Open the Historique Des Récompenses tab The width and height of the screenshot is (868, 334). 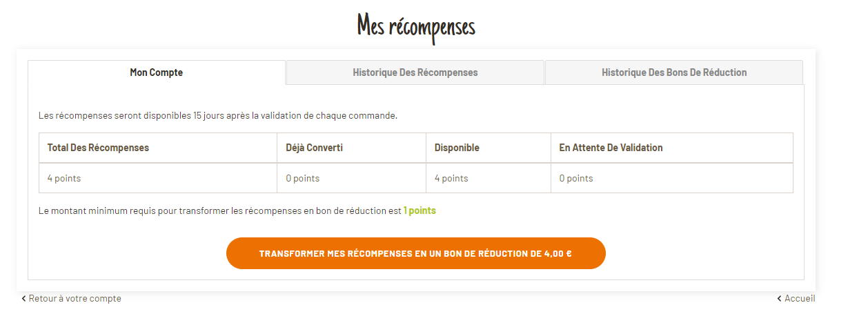click(x=415, y=72)
